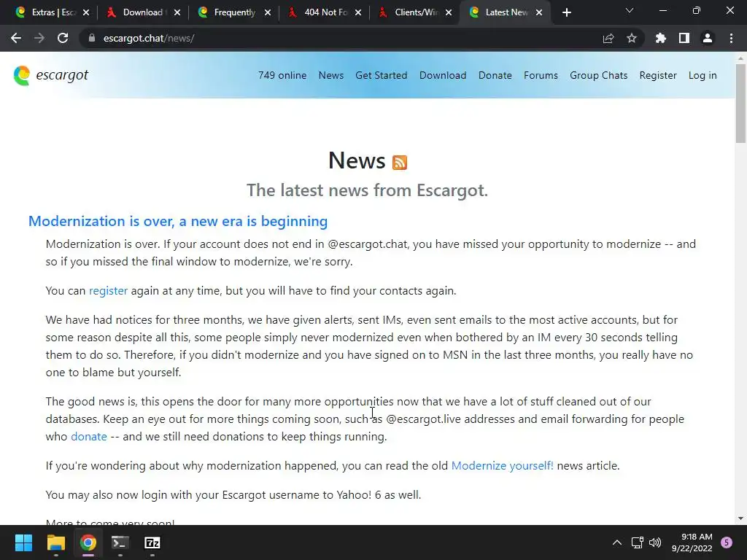Click the Register nav link
This screenshot has height=560, width=747.
tap(658, 75)
